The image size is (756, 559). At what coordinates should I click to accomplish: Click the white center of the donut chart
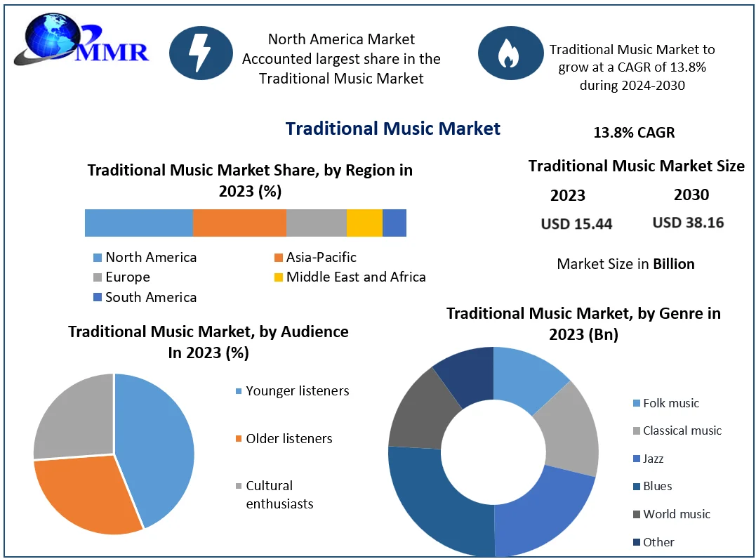click(x=493, y=452)
